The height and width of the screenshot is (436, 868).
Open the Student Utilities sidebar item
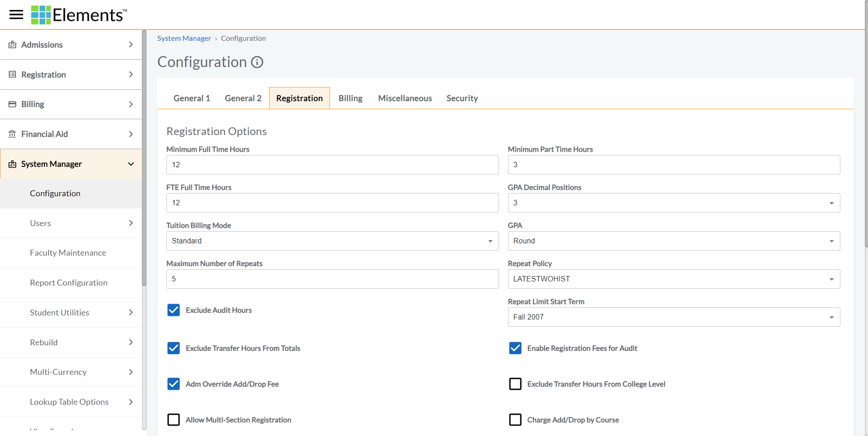[x=71, y=312]
